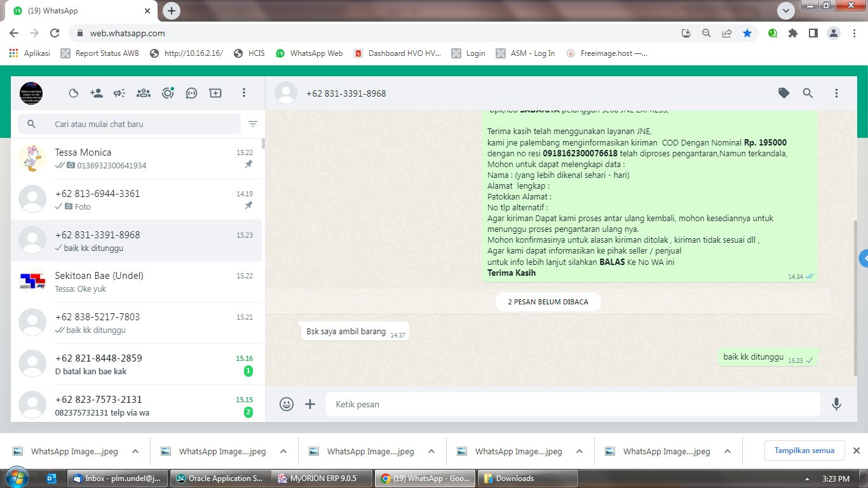This screenshot has width=868, height=488.
Task: Open contact info for +62 831-3391-8968 header
Action: point(346,93)
